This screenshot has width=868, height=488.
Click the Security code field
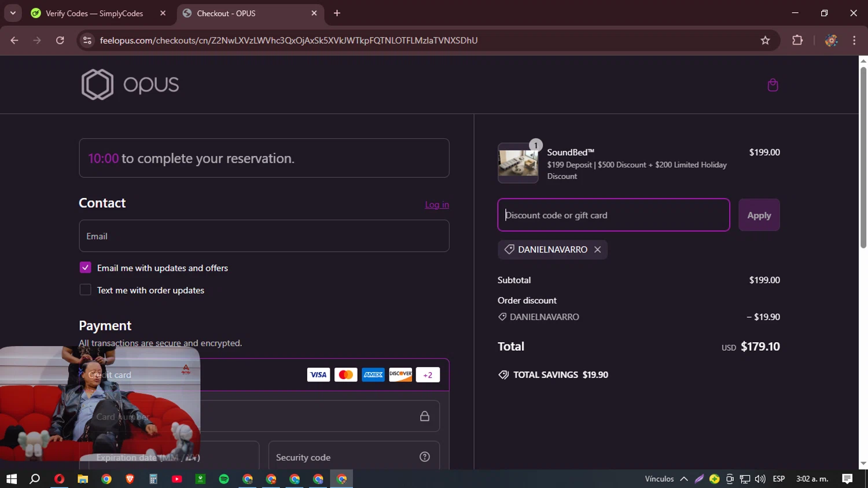[x=354, y=457]
